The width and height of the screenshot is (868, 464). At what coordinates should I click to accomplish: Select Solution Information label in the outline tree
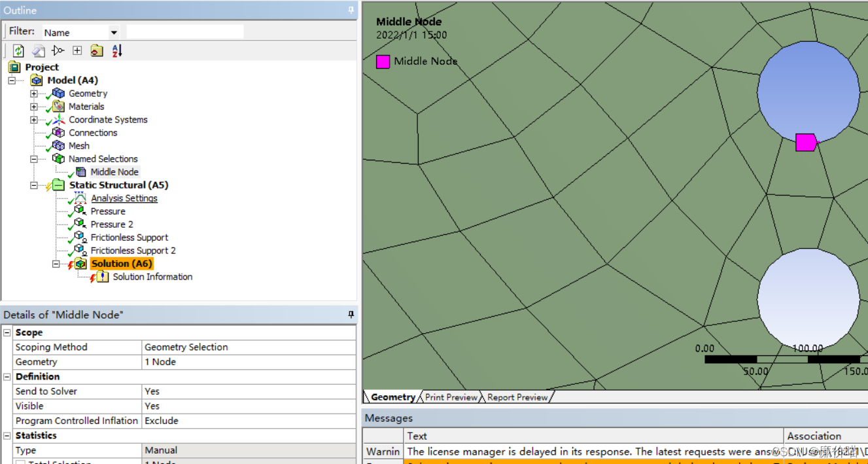pyautogui.click(x=152, y=277)
